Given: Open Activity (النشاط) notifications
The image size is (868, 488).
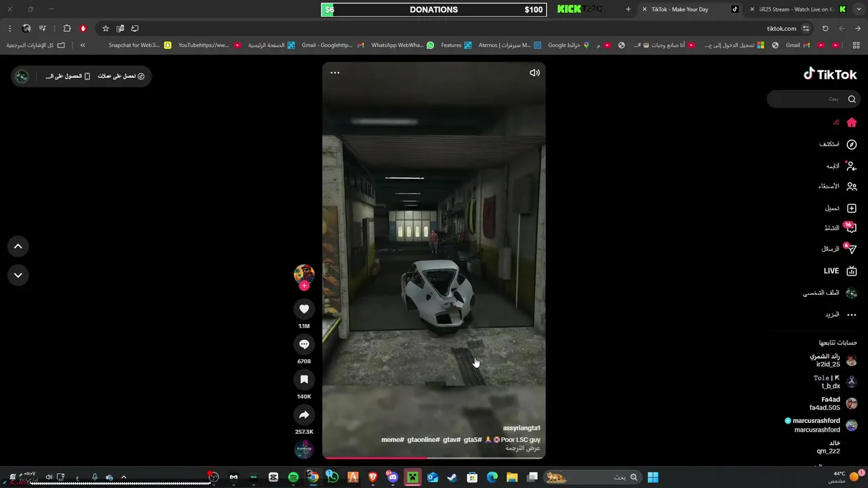Looking at the screenshot, I should coord(841,228).
